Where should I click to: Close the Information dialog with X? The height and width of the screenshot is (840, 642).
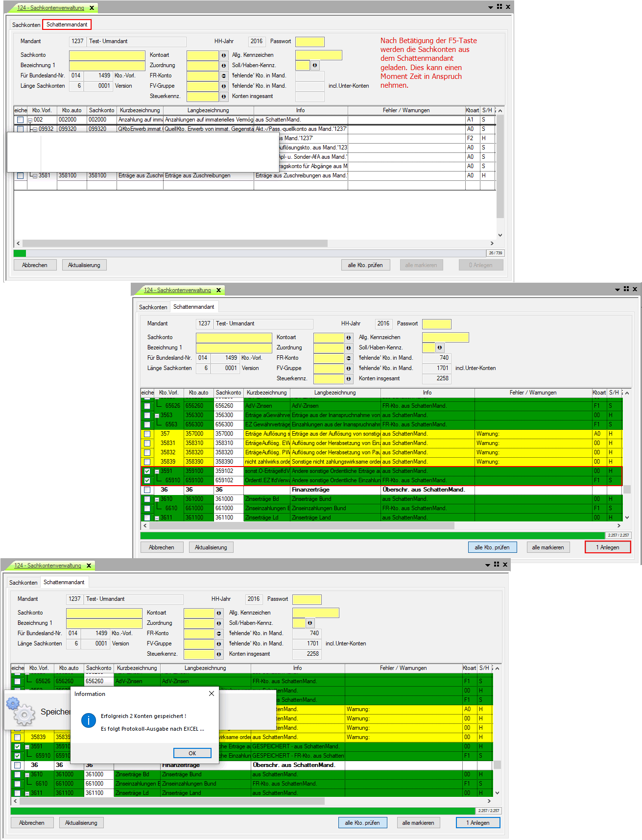click(x=212, y=693)
